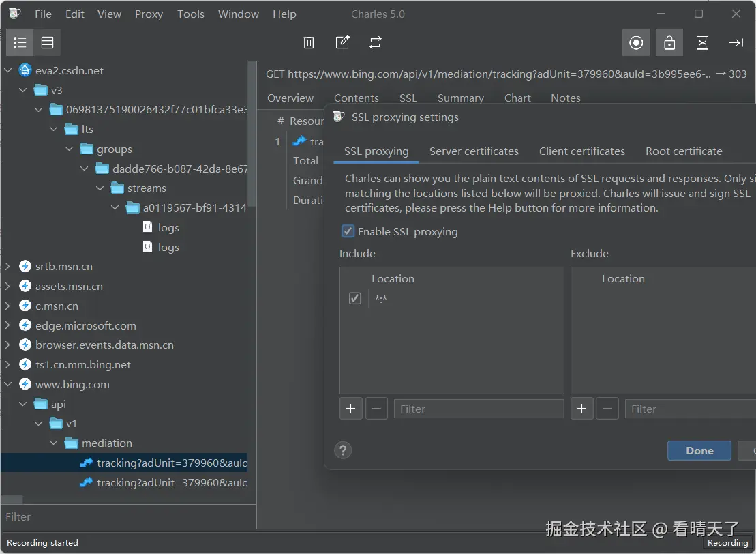
Task: Click the tree horizontal scrollbar thumb
Action: click(12, 499)
